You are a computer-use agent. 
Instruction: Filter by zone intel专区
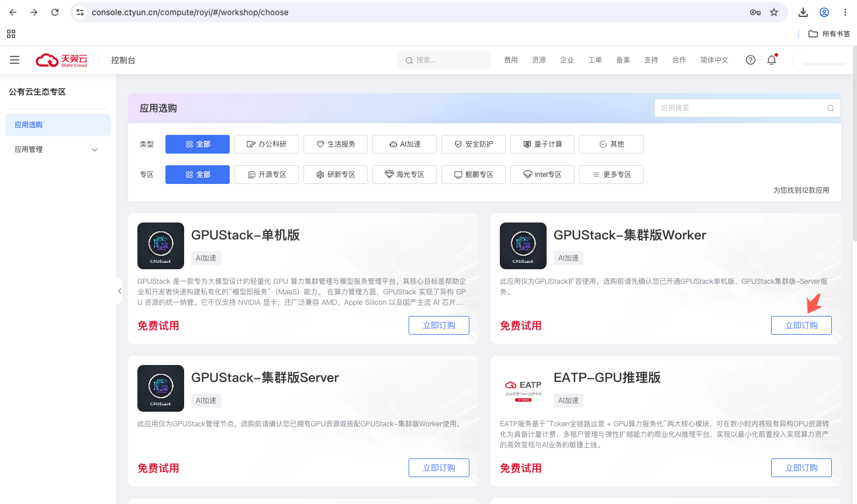[542, 175]
